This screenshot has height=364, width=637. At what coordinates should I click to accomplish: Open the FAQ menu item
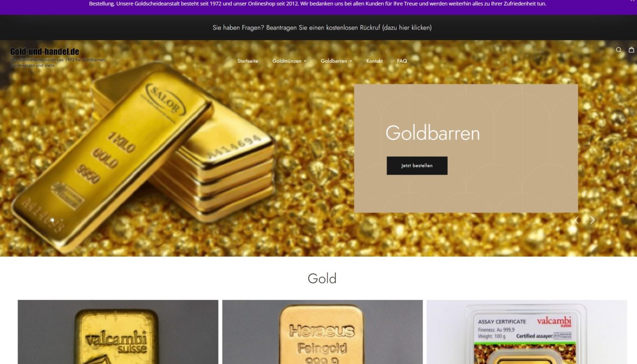point(402,61)
